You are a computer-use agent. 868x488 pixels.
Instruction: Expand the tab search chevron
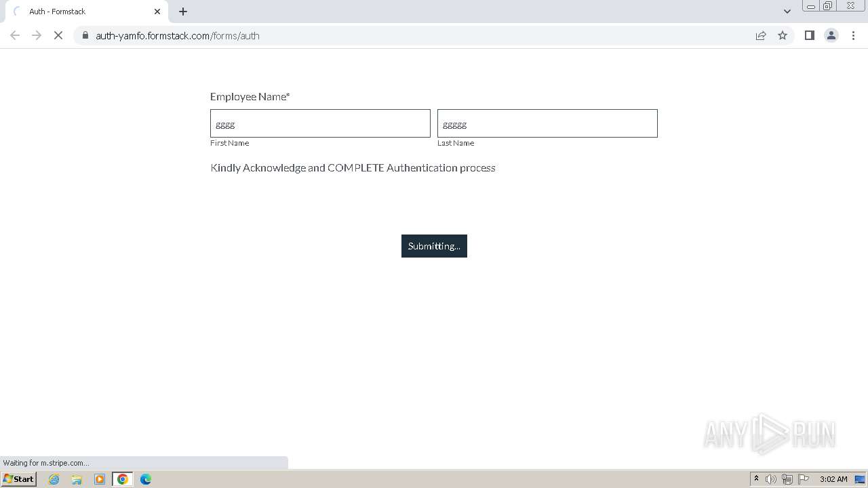pos(787,12)
